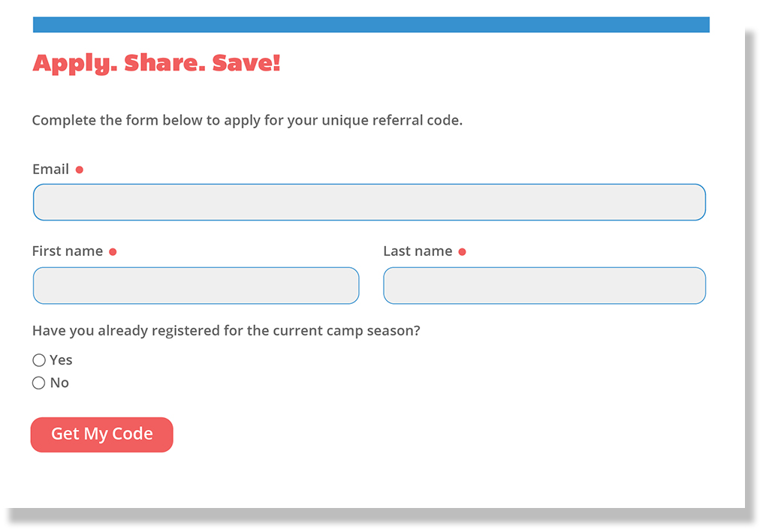
Task: Click into the Email input field
Action: coord(369,202)
